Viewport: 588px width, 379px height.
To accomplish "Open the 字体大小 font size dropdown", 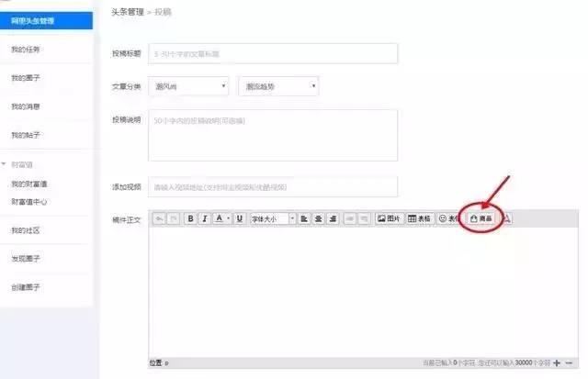I will (273, 218).
